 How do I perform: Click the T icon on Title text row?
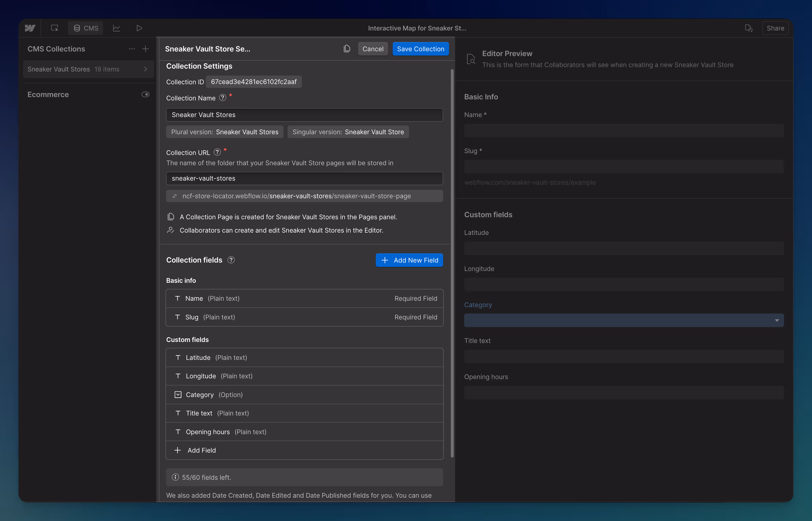178,413
